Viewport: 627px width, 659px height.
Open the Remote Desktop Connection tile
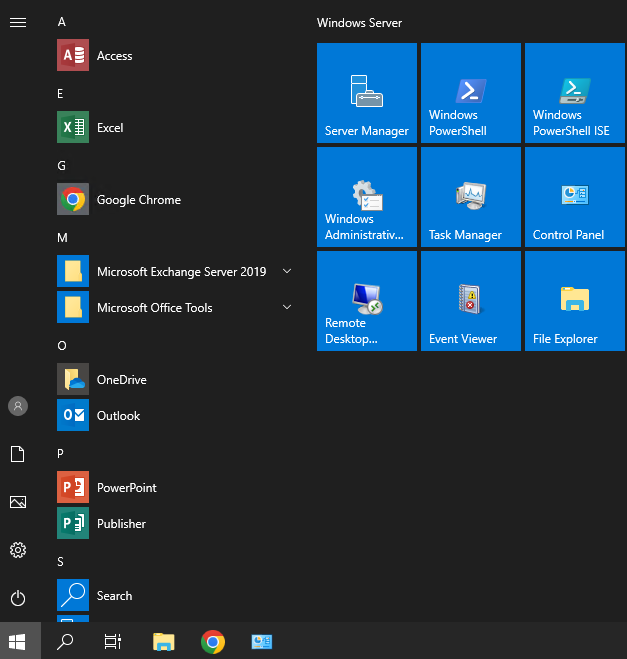pos(367,301)
